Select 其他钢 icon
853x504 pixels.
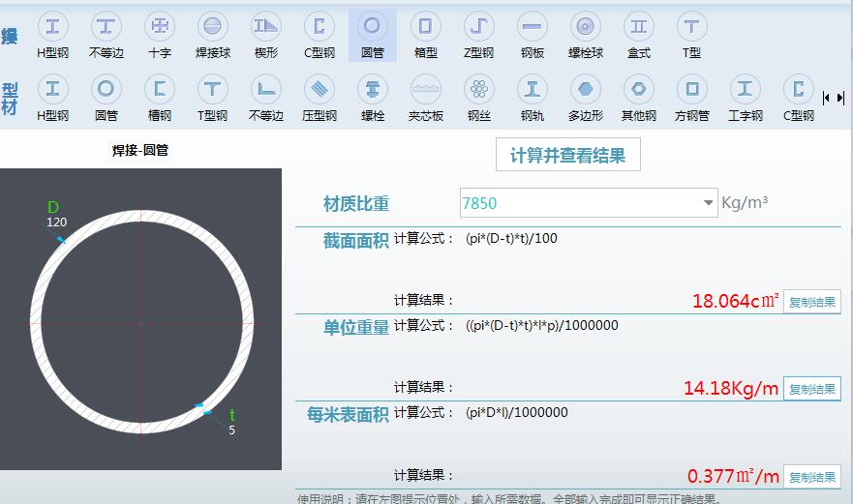tap(639, 89)
